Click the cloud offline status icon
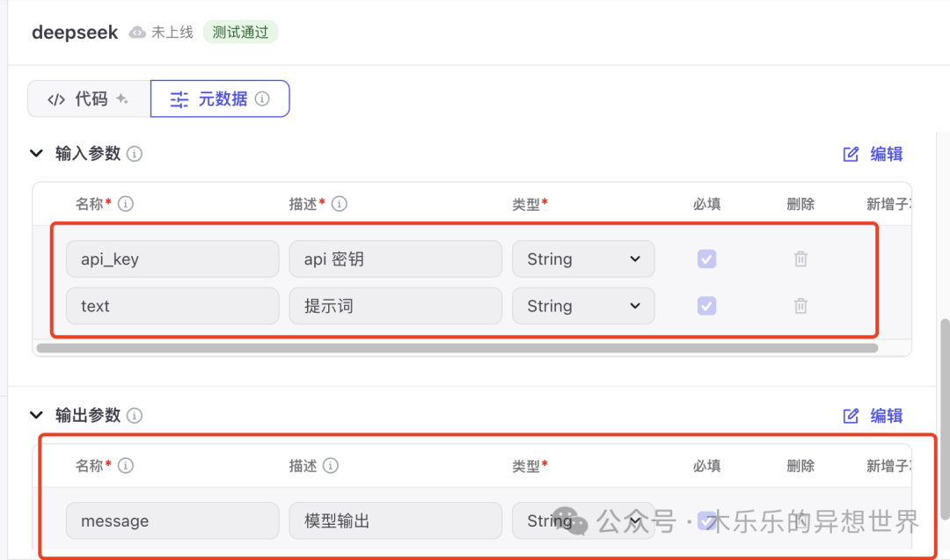This screenshot has height=560, width=950. [x=137, y=33]
